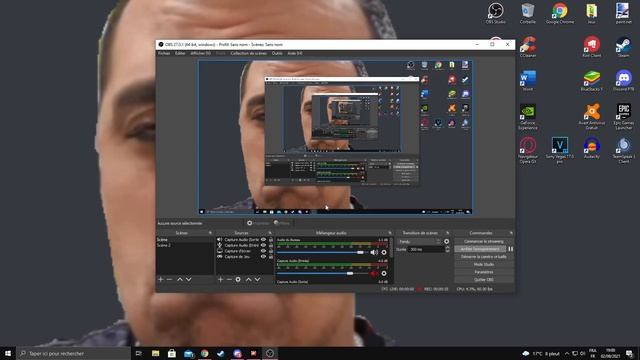Toggle visibility eye for Capture de Jeu

coord(263,257)
